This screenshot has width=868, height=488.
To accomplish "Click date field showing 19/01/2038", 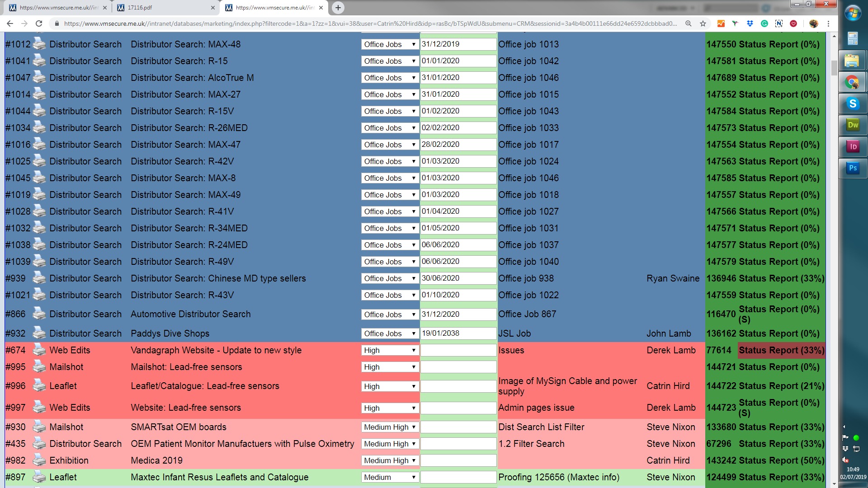I will [458, 333].
